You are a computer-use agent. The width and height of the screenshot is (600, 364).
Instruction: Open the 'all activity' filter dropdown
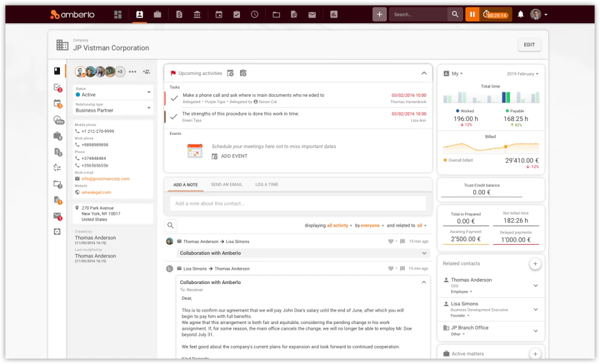tap(340, 225)
